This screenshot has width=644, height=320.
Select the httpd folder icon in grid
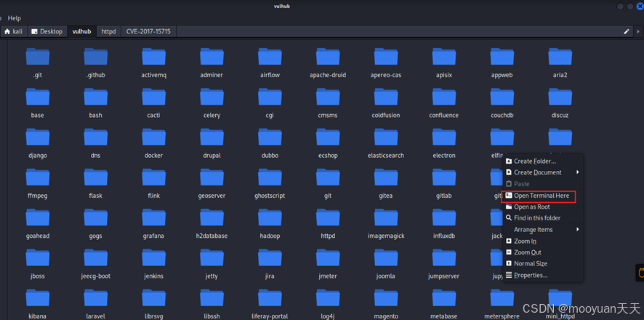[328, 217]
